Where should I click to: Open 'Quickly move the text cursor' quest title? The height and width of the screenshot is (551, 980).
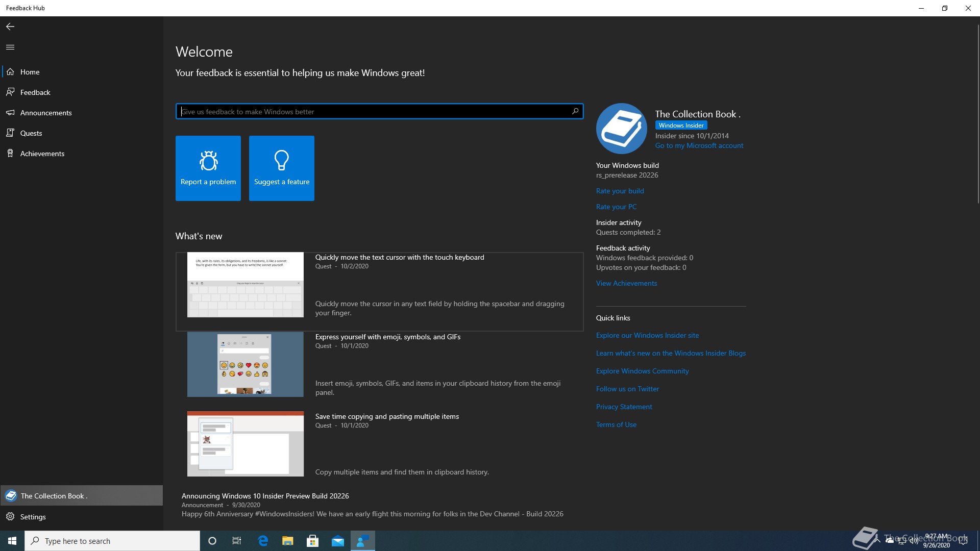point(400,257)
